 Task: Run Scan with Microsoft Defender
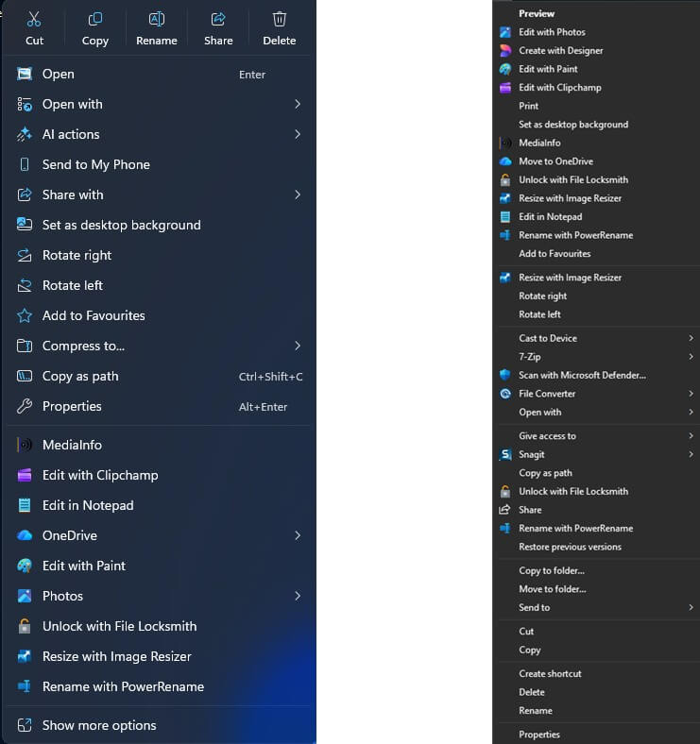point(582,375)
